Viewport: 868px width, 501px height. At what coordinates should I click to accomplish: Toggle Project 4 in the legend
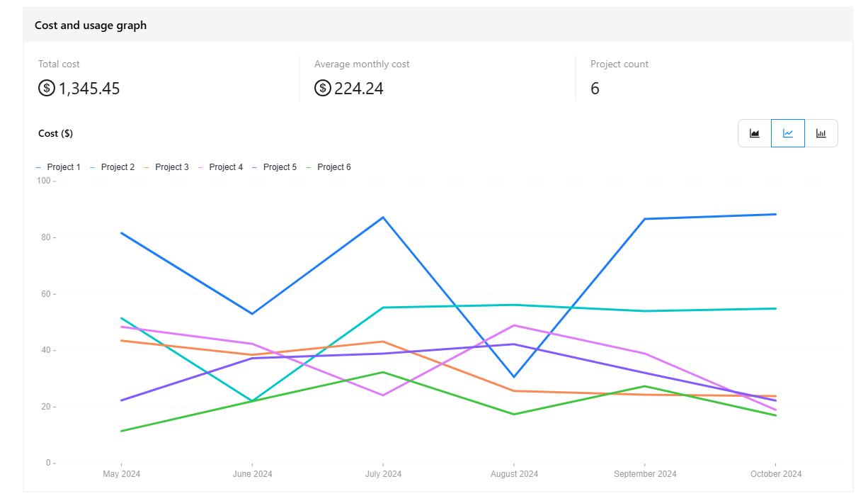(220, 167)
